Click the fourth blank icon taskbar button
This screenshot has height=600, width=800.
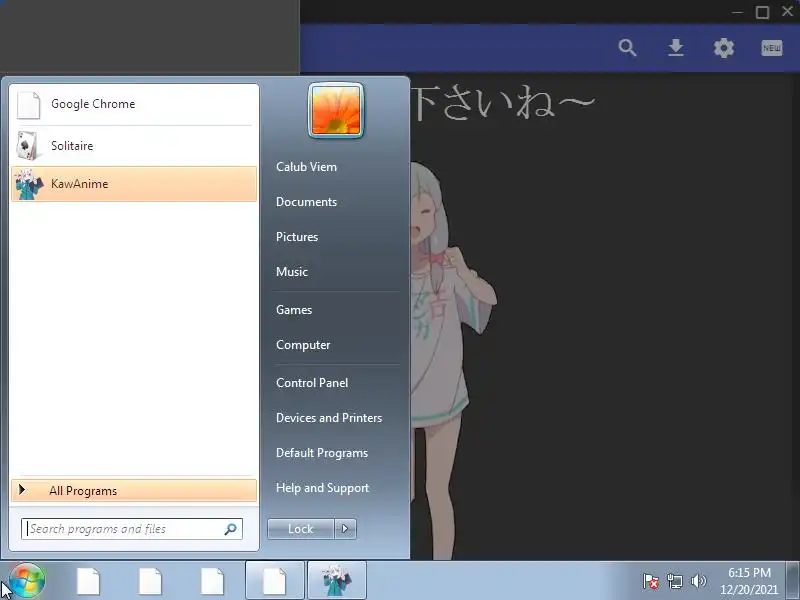(x=274, y=581)
